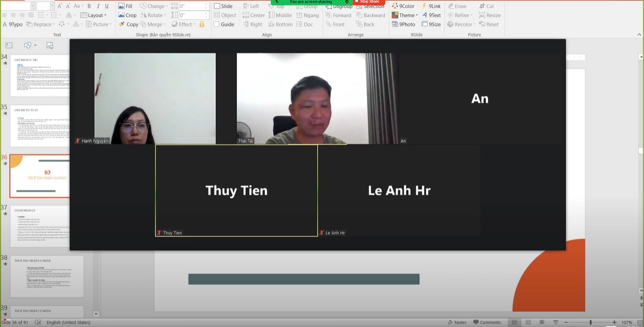Enable the Slide checkbox in Align

point(217,6)
